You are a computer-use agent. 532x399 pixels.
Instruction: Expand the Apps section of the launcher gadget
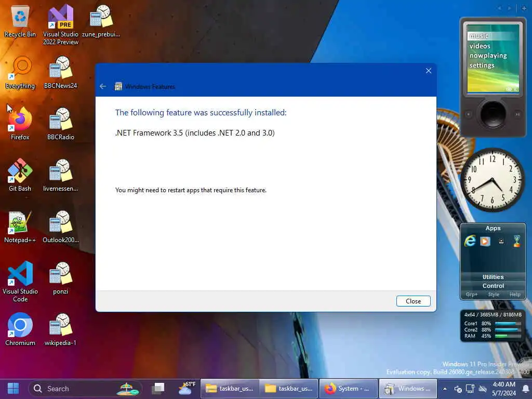pyautogui.click(x=493, y=228)
